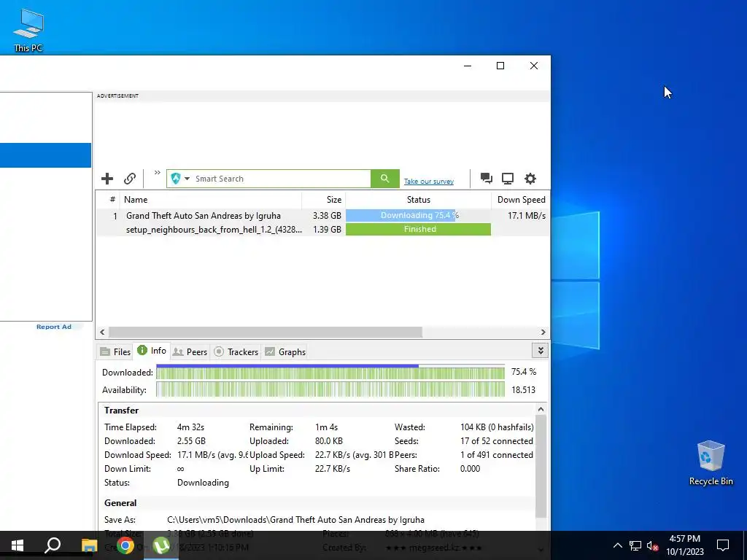Click the Availability pieces bar
Viewport: 747px width, 560px height.
point(330,389)
